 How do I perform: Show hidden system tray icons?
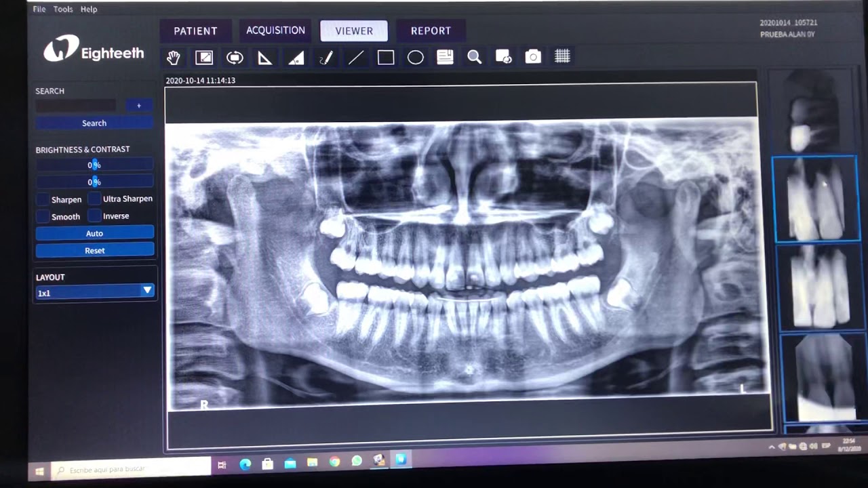pyautogui.click(x=772, y=447)
